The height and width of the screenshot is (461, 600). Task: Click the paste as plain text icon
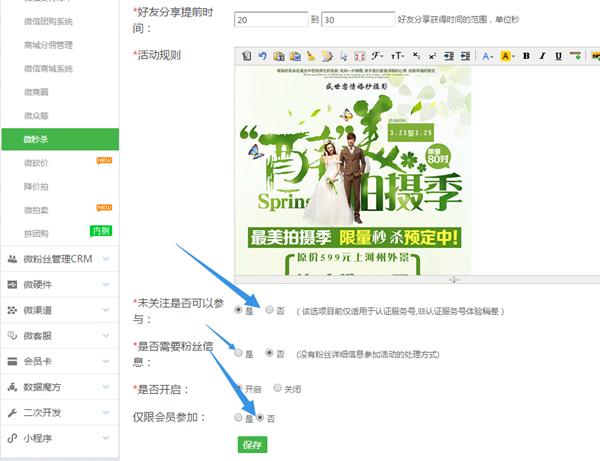tap(279, 56)
